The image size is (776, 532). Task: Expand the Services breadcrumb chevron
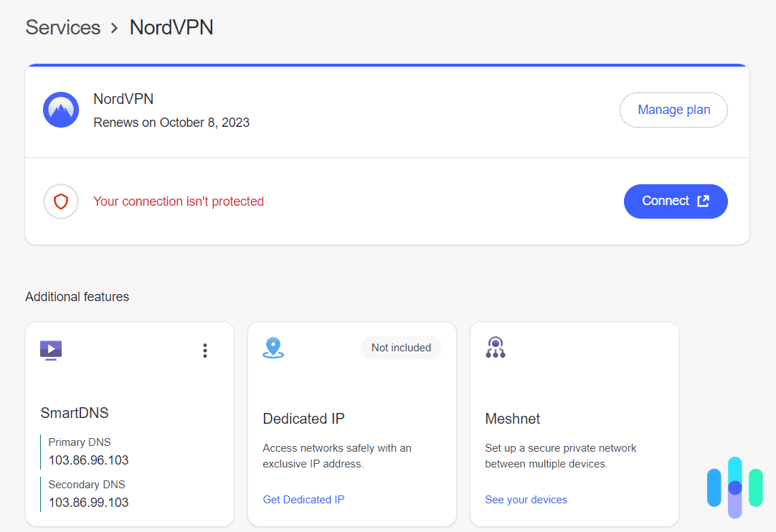coord(114,27)
